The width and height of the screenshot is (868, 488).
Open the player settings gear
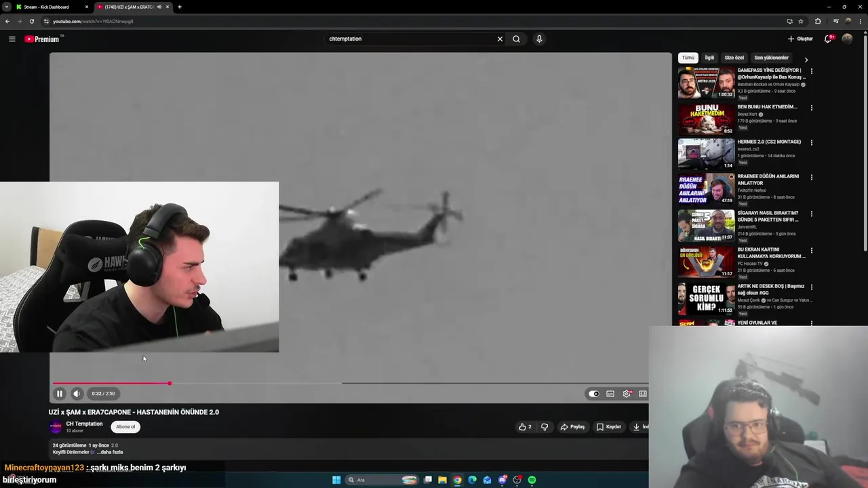[x=627, y=394]
